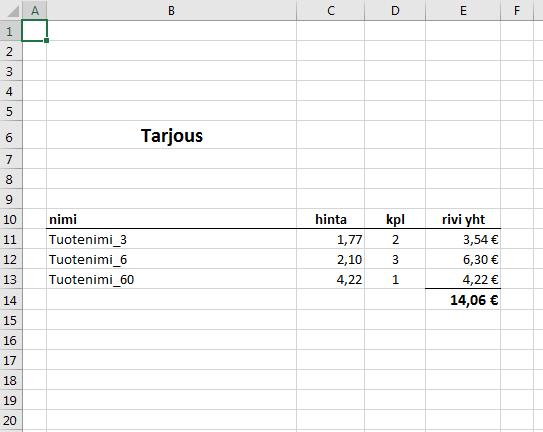Select column B header

[171, 10]
